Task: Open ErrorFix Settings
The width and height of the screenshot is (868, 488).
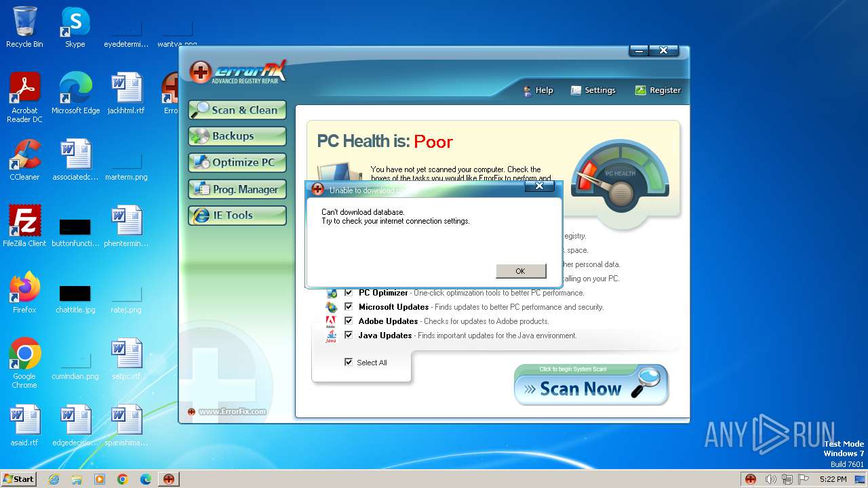Action: point(593,90)
